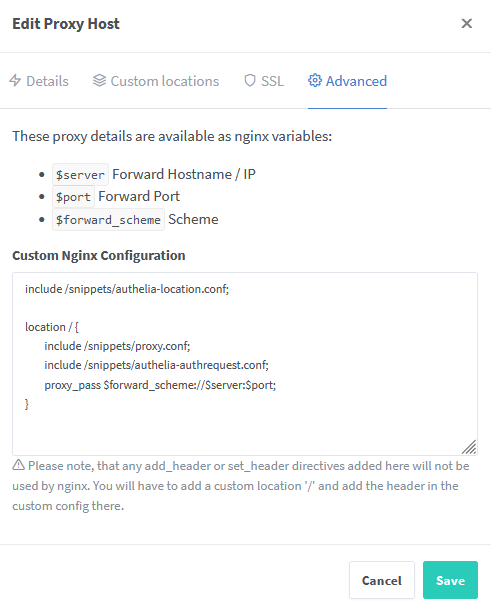Image resolution: width=491 pixels, height=611 pixels.
Task: Place cursor in the proxy_pass line
Action: pyautogui.click(x=160, y=385)
